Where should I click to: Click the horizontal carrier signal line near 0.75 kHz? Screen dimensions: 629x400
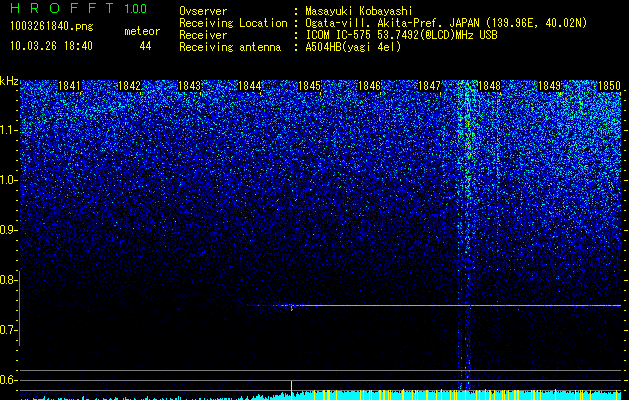click(434, 305)
